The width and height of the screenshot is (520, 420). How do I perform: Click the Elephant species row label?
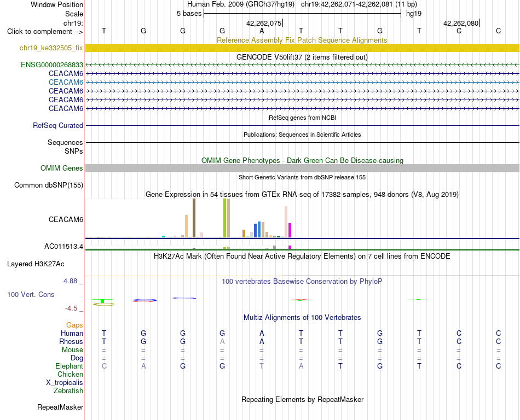[x=69, y=366]
